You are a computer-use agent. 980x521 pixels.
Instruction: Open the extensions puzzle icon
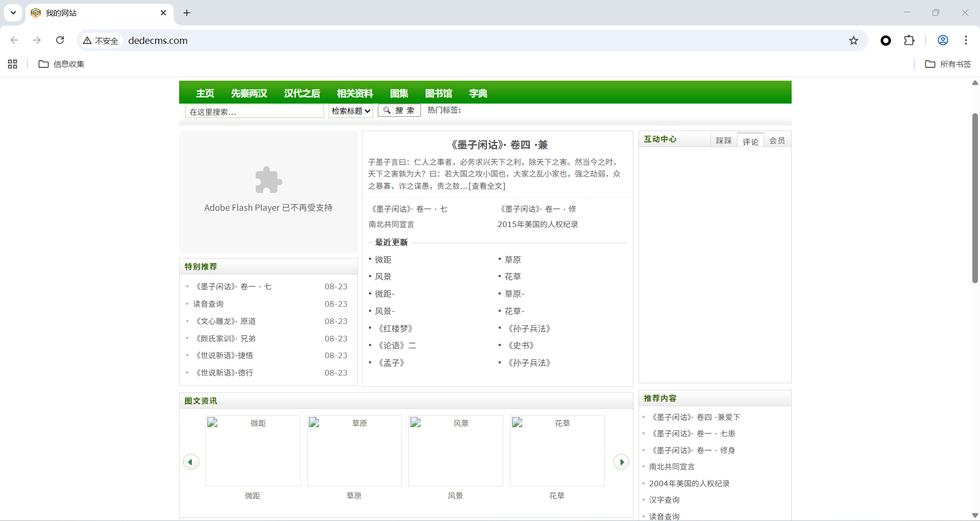coord(909,40)
